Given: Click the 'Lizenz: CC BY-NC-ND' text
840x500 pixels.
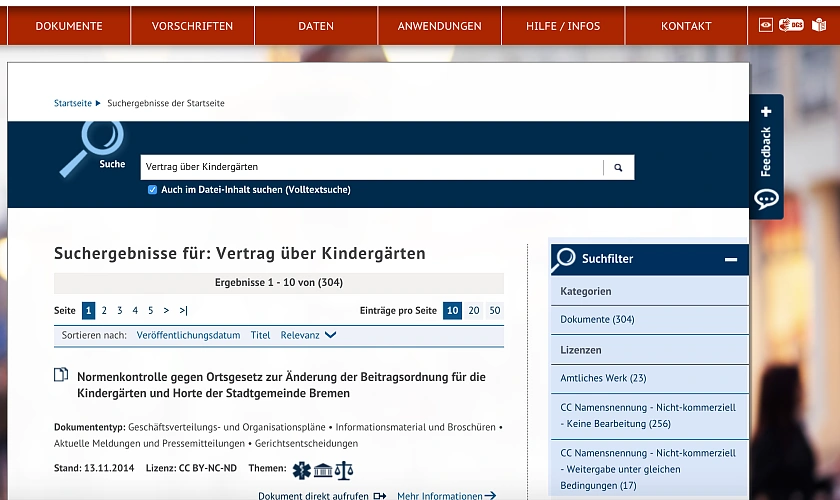Looking at the screenshot, I should pyautogui.click(x=191, y=468).
